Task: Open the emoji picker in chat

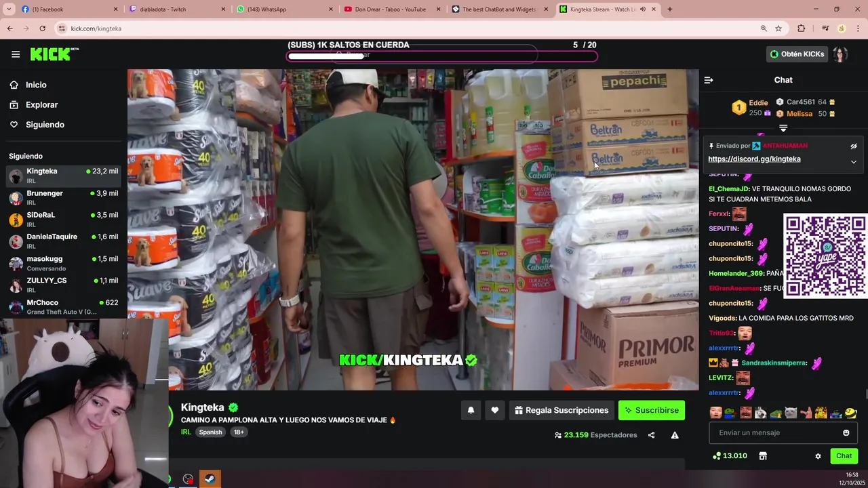Action: 846,432
